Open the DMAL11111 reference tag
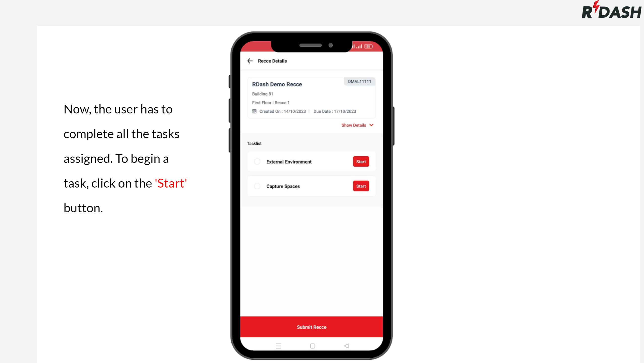 [359, 81]
